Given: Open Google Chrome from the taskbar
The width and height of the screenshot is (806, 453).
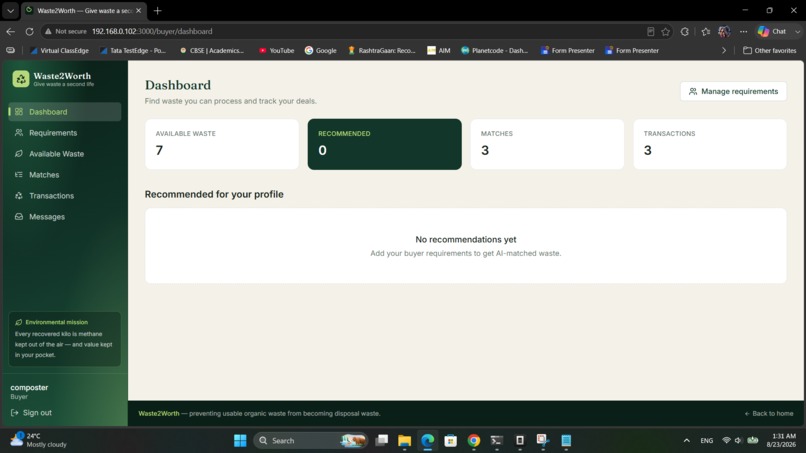Looking at the screenshot, I should coord(474,441).
